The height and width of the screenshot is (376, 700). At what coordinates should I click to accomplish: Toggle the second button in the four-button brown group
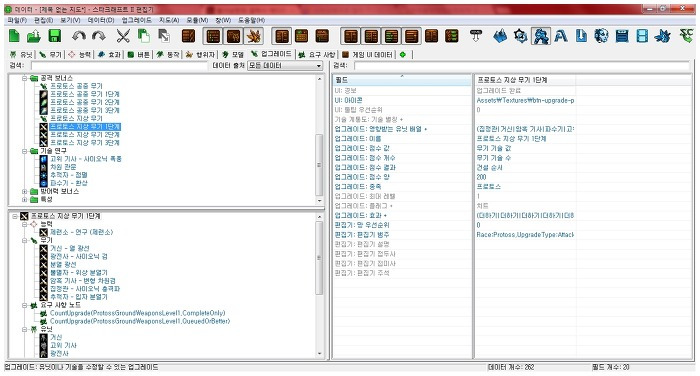click(371, 36)
